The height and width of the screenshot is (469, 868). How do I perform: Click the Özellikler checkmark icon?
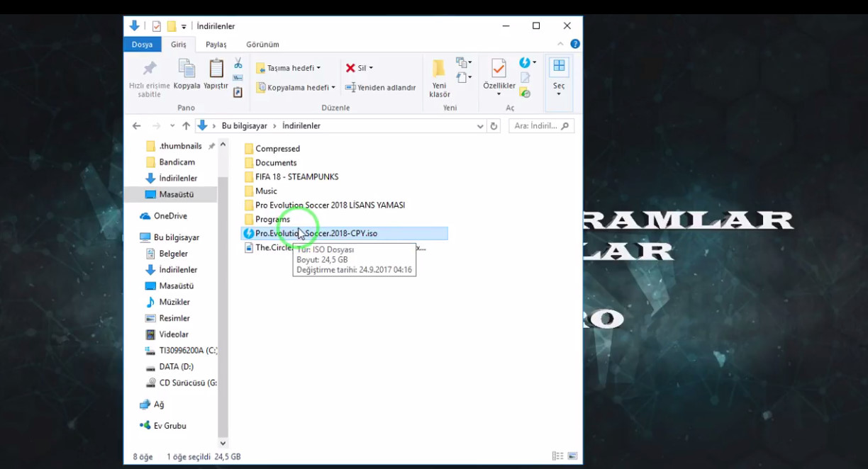click(x=499, y=69)
